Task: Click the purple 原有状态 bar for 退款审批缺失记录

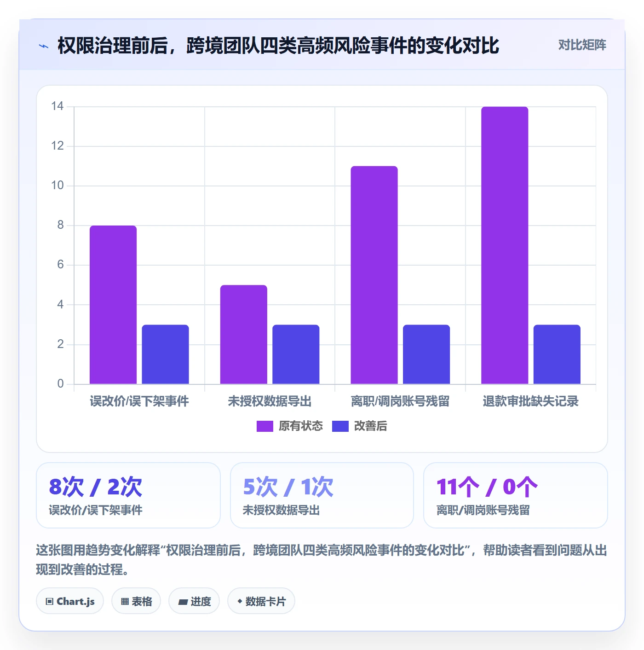Action: coord(505,245)
